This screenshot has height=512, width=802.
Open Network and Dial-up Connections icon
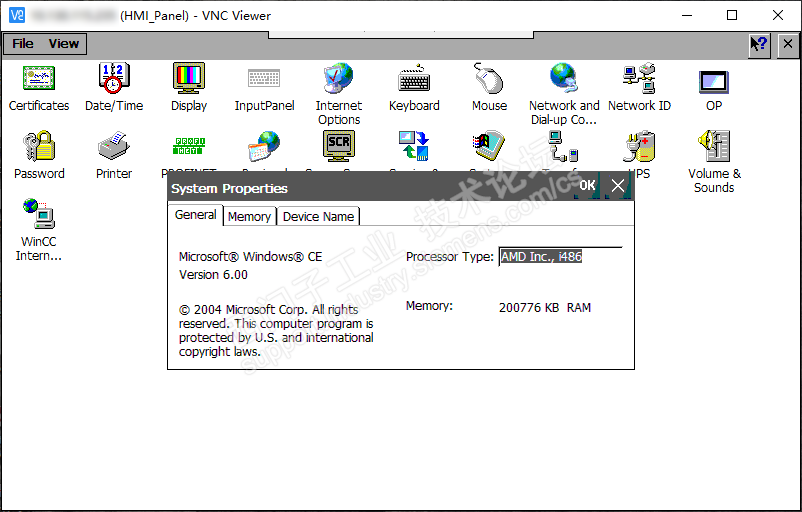564,78
